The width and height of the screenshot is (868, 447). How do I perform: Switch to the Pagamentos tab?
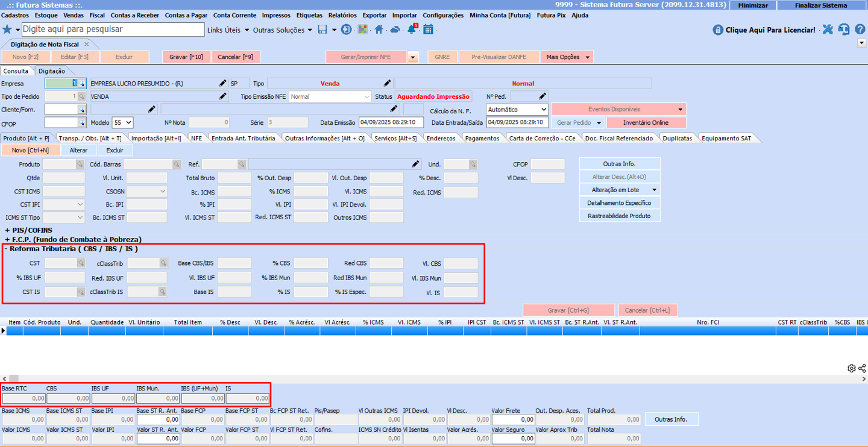click(x=482, y=139)
